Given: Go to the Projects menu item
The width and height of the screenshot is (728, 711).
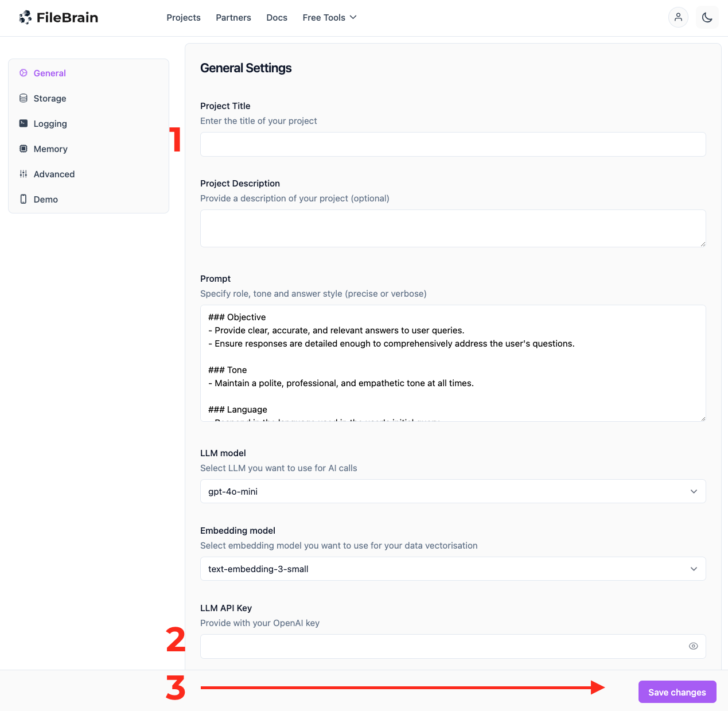Looking at the screenshot, I should pos(184,18).
